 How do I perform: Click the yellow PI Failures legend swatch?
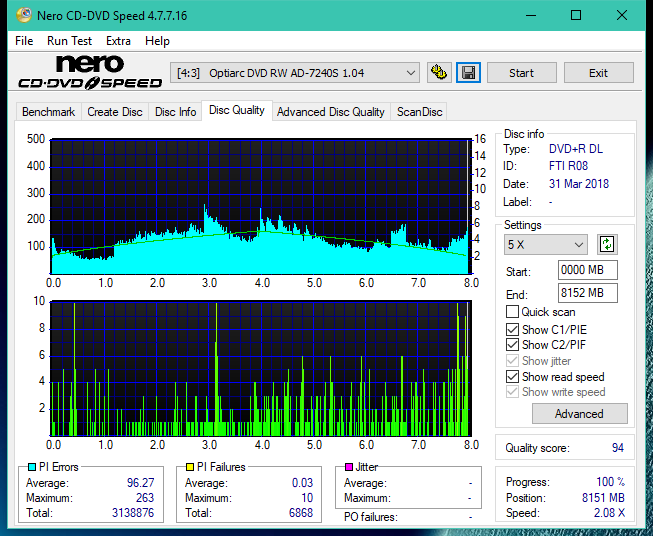190,467
